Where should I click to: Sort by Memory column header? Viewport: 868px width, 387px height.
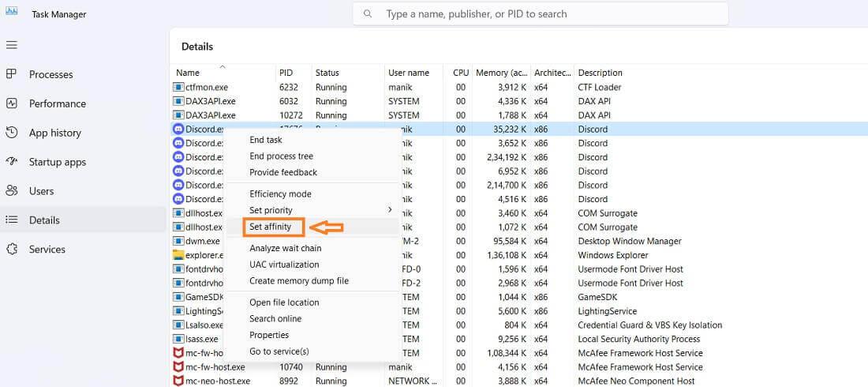pyautogui.click(x=502, y=72)
